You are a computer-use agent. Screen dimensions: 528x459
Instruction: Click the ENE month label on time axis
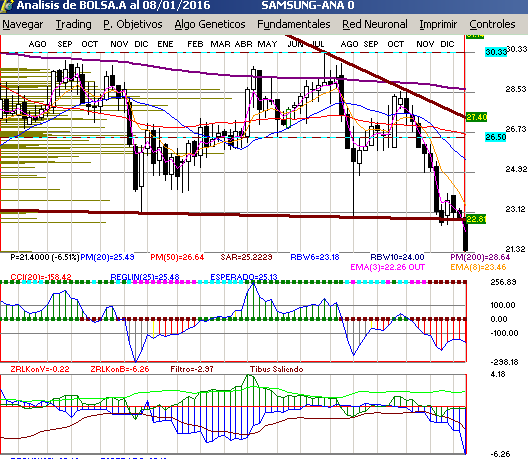click(165, 44)
